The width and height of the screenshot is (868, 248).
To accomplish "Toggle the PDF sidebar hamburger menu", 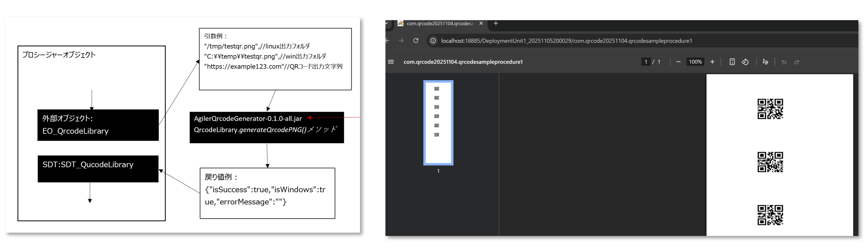I will pyautogui.click(x=391, y=62).
